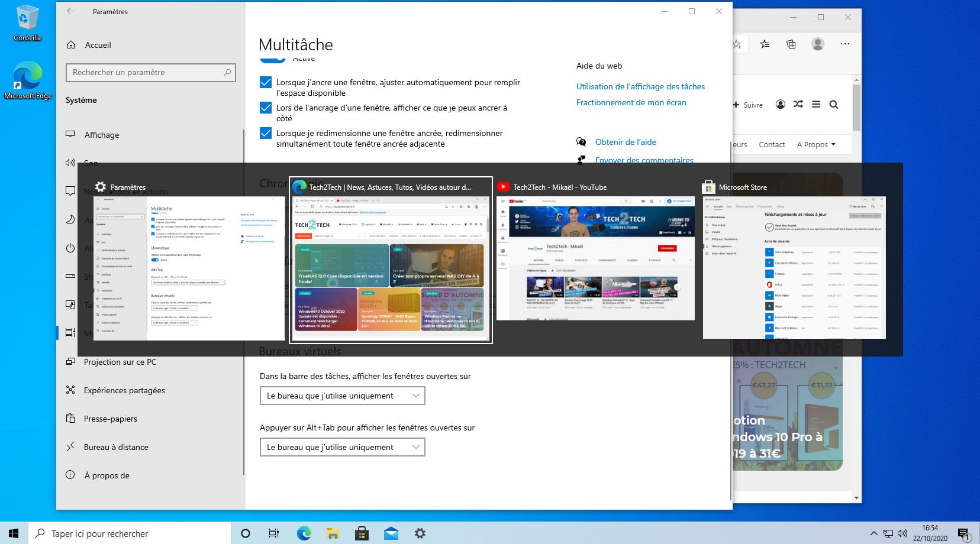Select the Tech2Tech Edge window thumbnail
The image size is (980, 544).
coord(391,260)
